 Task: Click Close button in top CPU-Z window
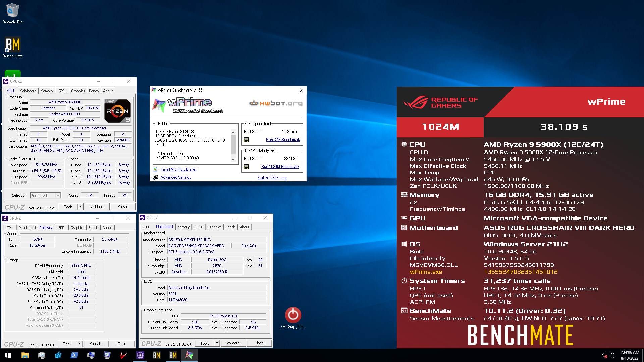pos(122,207)
